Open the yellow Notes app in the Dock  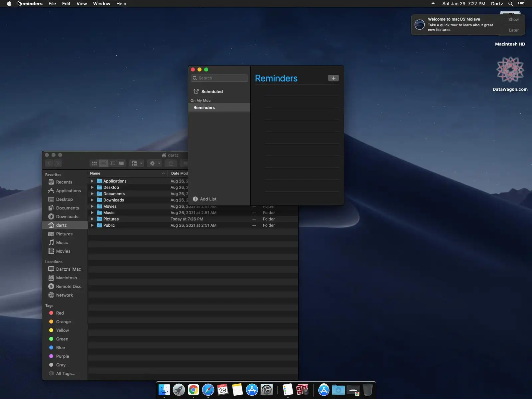coord(237,390)
